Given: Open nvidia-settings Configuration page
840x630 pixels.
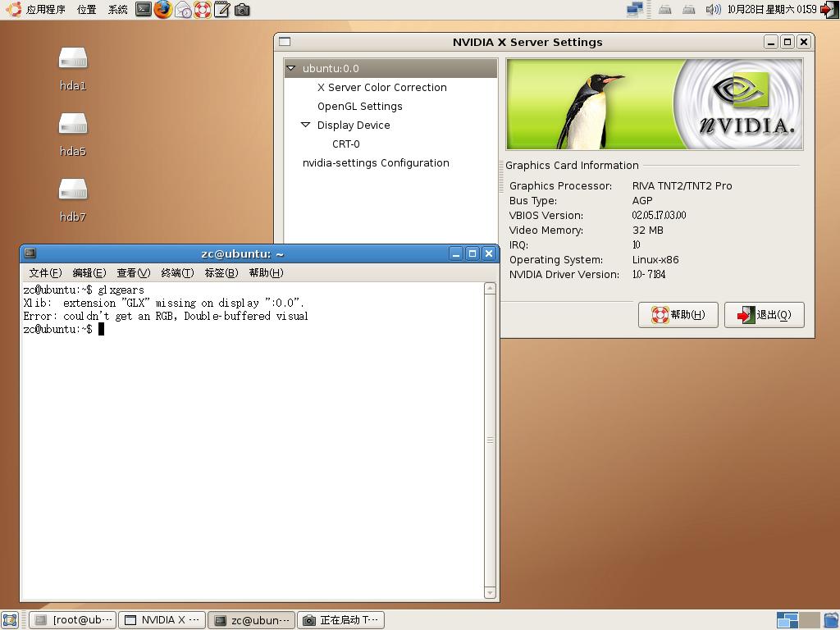Looking at the screenshot, I should tap(376, 163).
